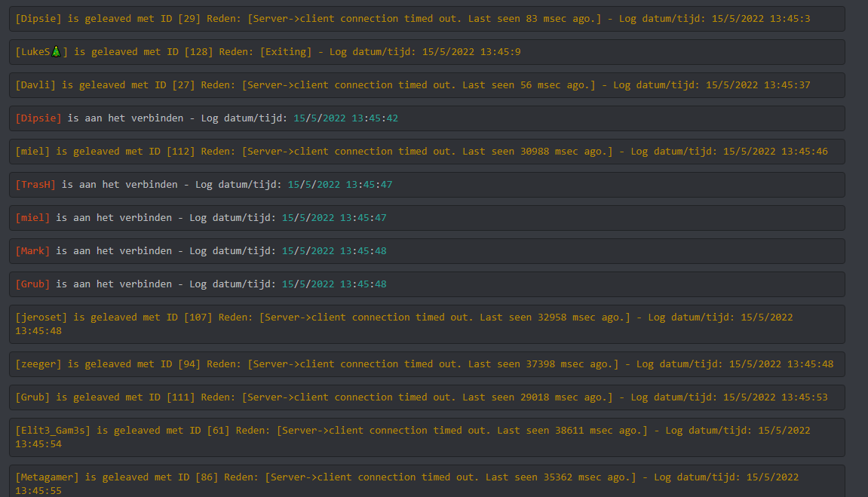Viewport: 868px width, 497px height.
Task: Select miel's leave entry with ID 112
Action: [426, 152]
